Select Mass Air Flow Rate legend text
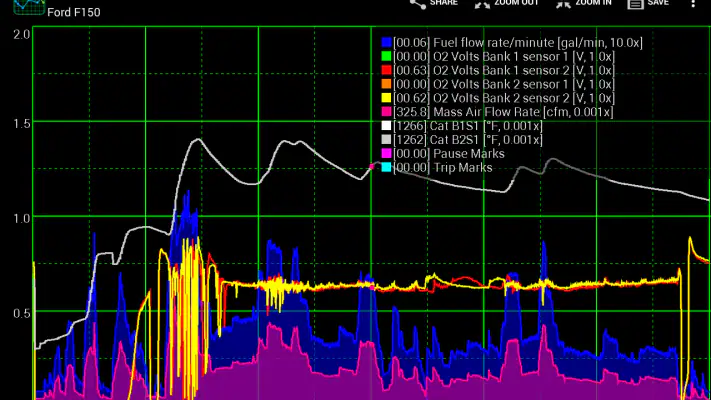 point(503,112)
